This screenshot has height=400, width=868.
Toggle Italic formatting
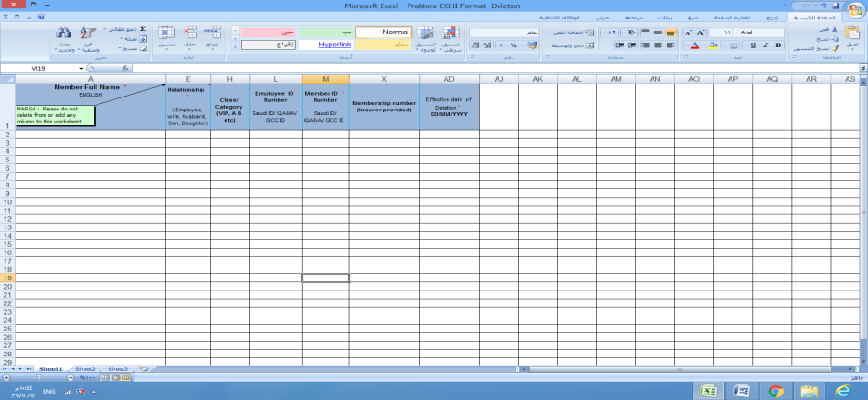point(766,45)
